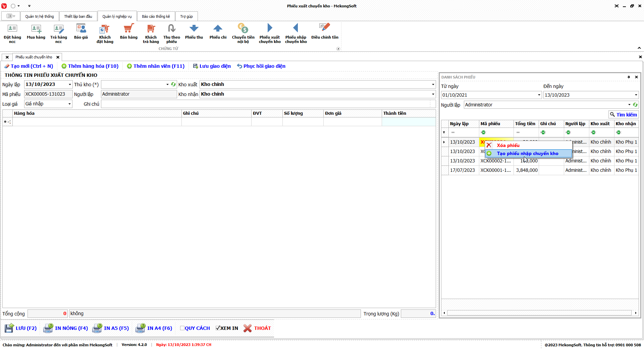644x349 pixels.
Task: Select Tạo phiếu nhập chuyển kho menu item
Action: point(528,153)
